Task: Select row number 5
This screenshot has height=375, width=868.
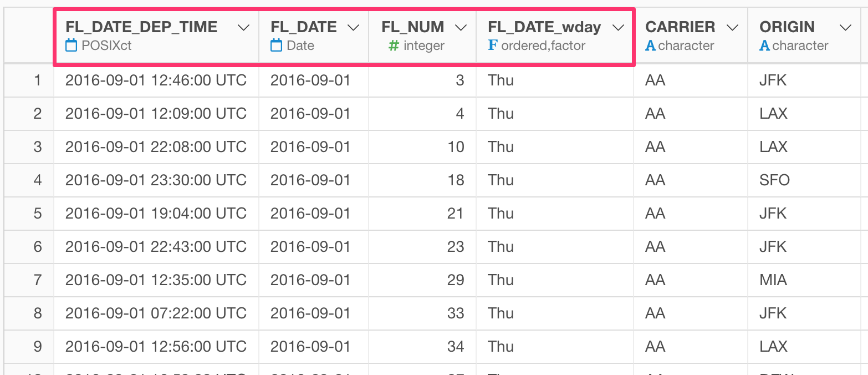Action: click(x=37, y=214)
